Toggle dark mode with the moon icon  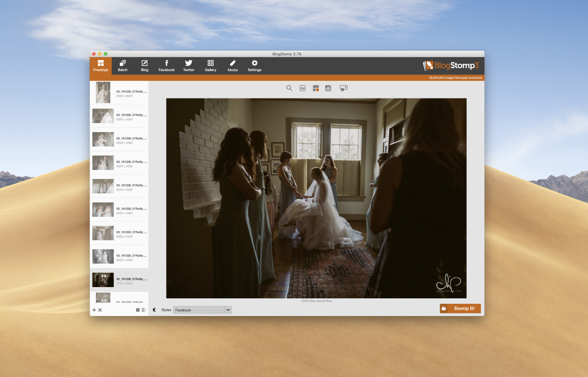point(154,310)
